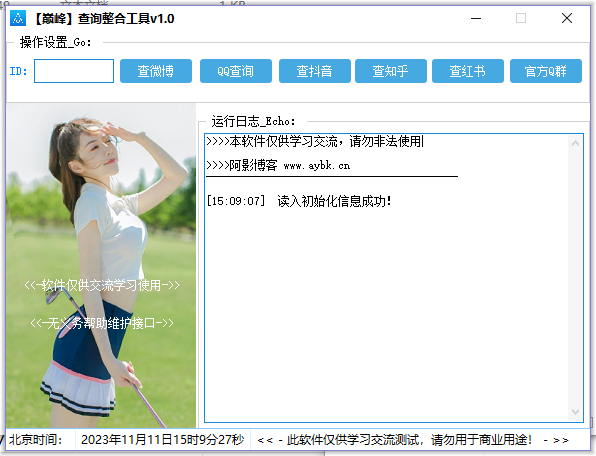Click the QQ查询 button
Viewport: 596px width, 456px height.
click(x=236, y=71)
